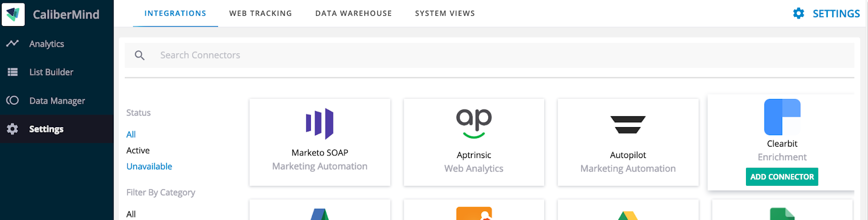Click the CaliberMind logo icon
The height and width of the screenshot is (220, 868).
13,14
